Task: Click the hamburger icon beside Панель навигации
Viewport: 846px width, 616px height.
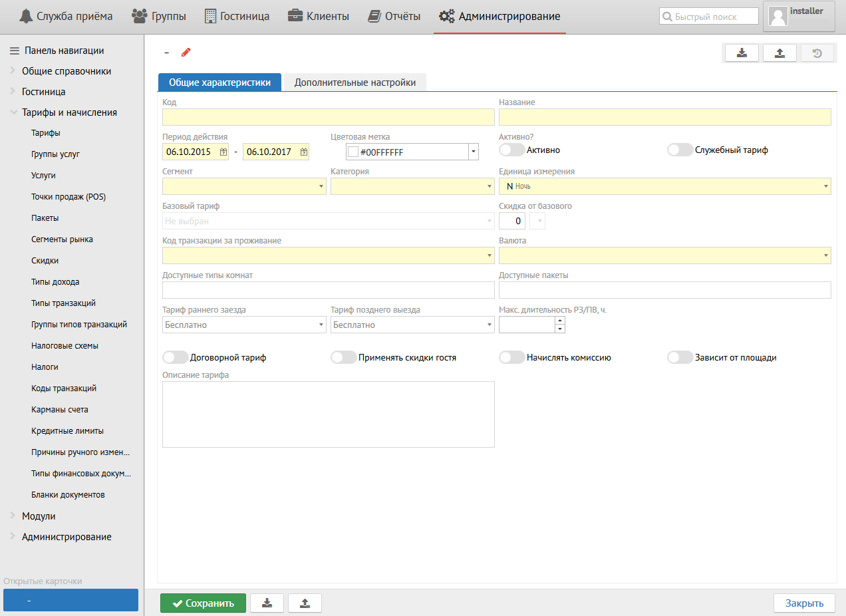Action: pyautogui.click(x=14, y=51)
